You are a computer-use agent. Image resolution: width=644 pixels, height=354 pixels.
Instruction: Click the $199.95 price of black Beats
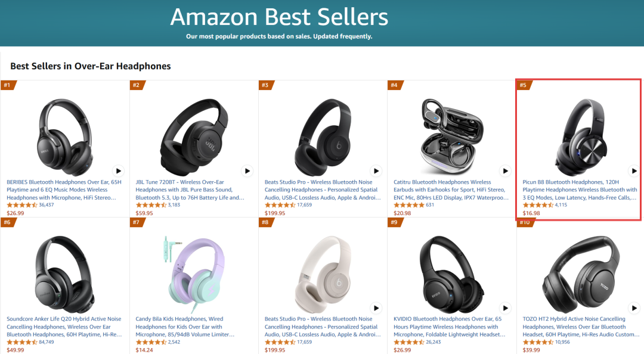click(x=275, y=213)
